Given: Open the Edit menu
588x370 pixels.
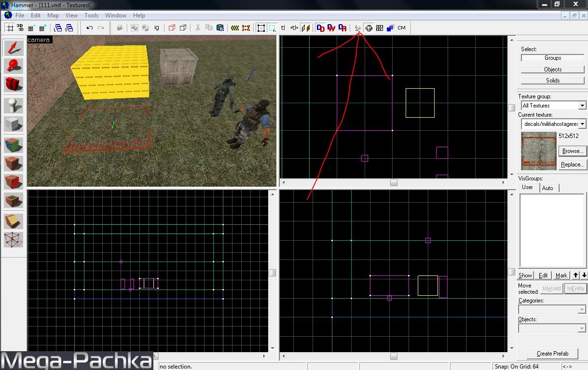Looking at the screenshot, I should pos(36,15).
